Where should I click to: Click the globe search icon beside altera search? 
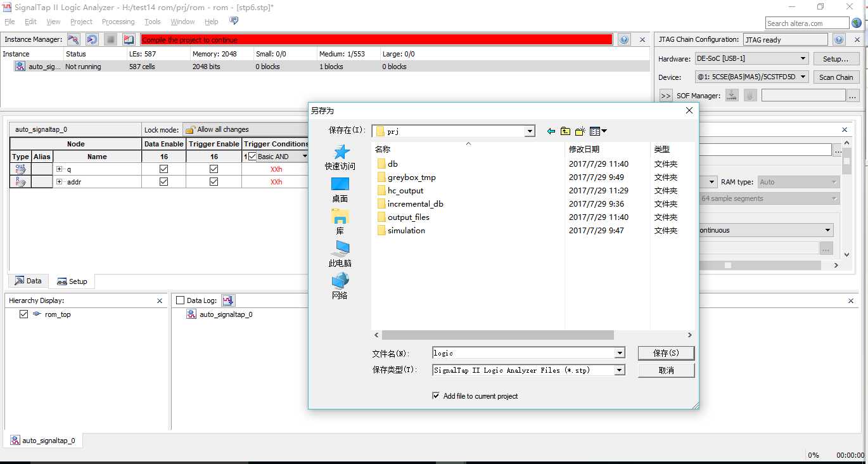[x=857, y=23]
